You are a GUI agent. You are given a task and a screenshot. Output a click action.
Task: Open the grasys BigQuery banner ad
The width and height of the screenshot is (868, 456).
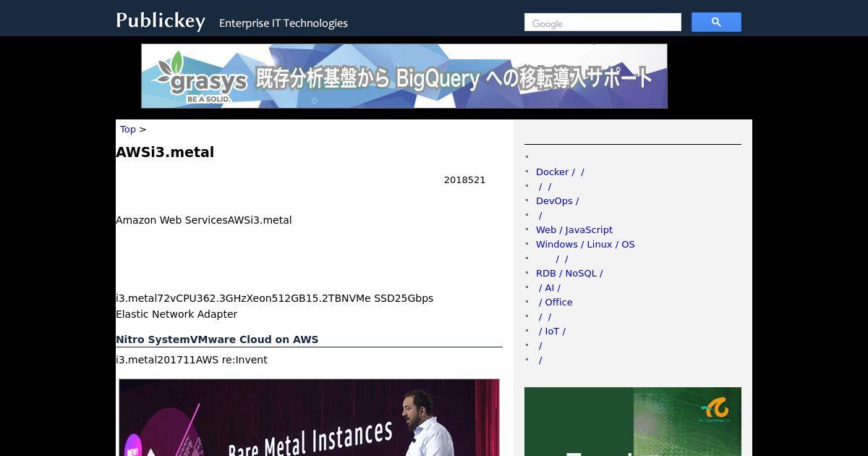(x=404, y=76)
